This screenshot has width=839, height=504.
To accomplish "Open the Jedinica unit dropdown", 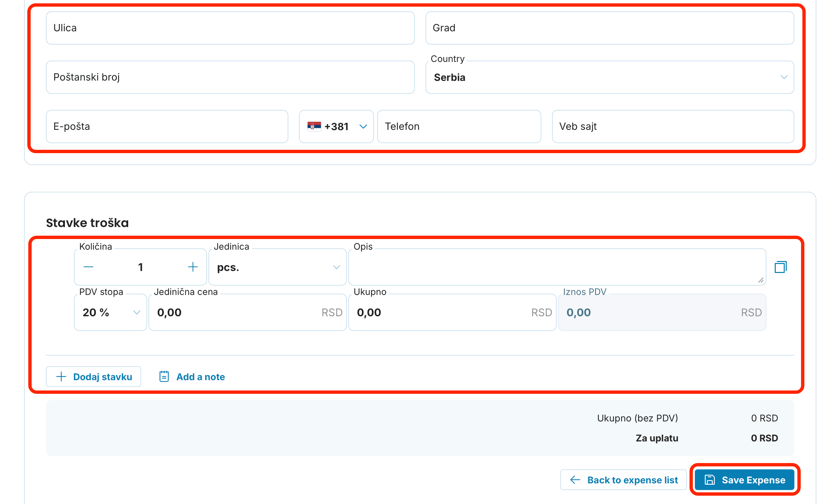I will 278,267.
